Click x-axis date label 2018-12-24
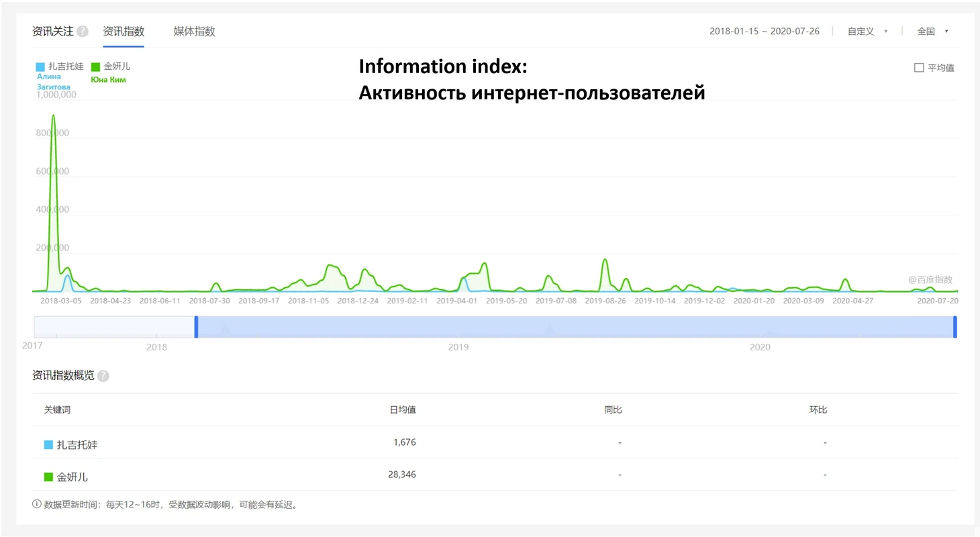This screenshot has width=980, height=537. coord(358,301)
